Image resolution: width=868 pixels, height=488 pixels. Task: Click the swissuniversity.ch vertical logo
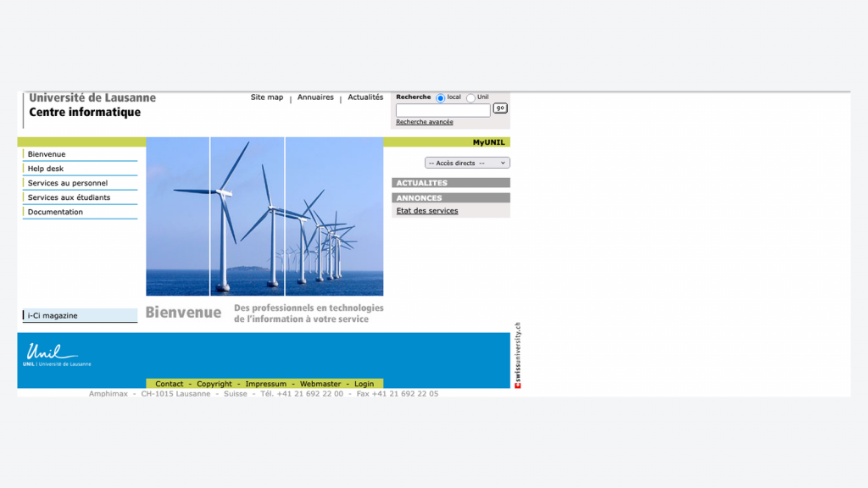pos(518,355)
